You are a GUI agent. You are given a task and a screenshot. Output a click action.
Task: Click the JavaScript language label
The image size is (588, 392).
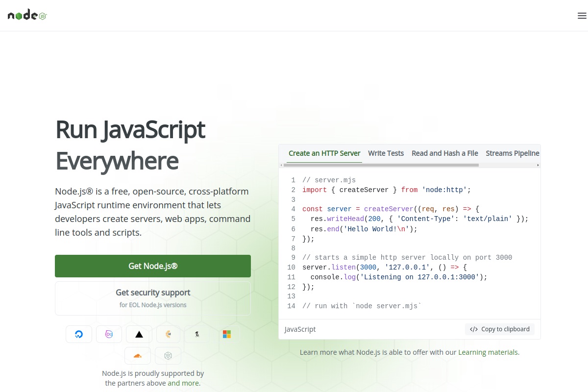tap(300, 329)
